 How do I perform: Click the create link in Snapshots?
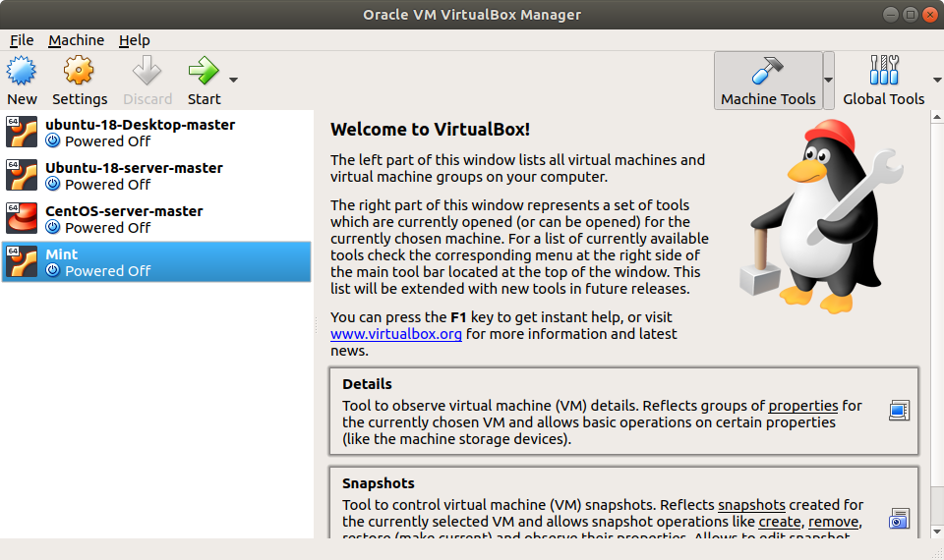click(x=780, y=522)
